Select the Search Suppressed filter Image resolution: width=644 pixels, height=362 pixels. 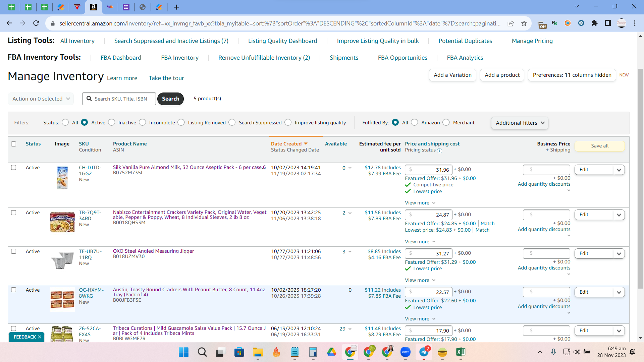click(x=232, y=123)
